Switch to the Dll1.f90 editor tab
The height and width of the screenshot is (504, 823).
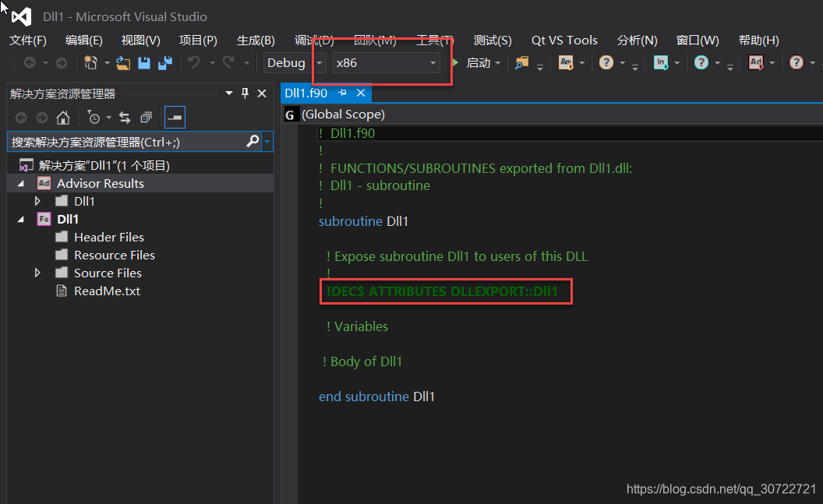click(306, 92)
